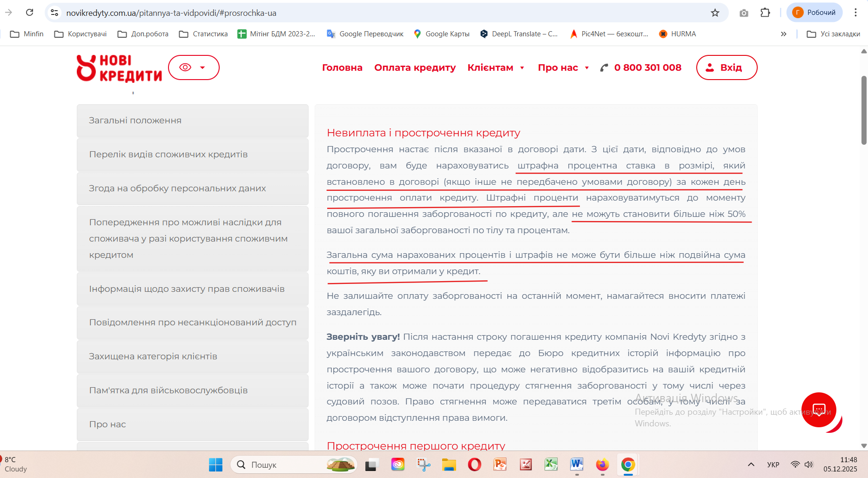Click the page vertical scrollbar thumb
This screenshot has width=868, height=478.
(x=864, y=110)
